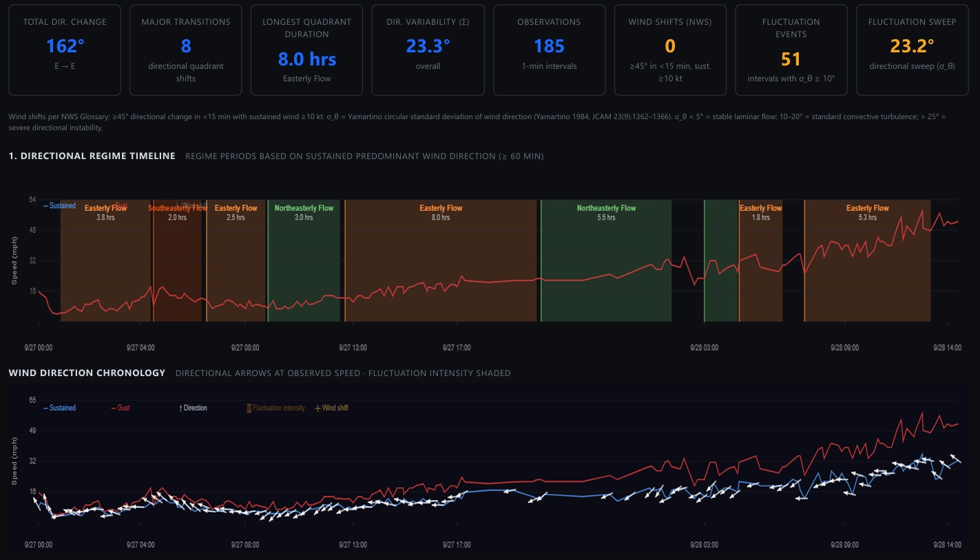Select the Wind Shifts (NWS) card showing 0
The image size is (980, 560).
tap(670, 50)
